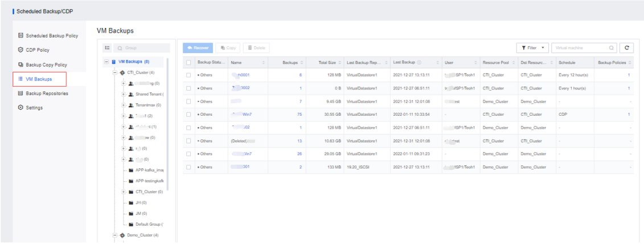Focus the Virtual machine search field
644x244 pixels.
584,48
